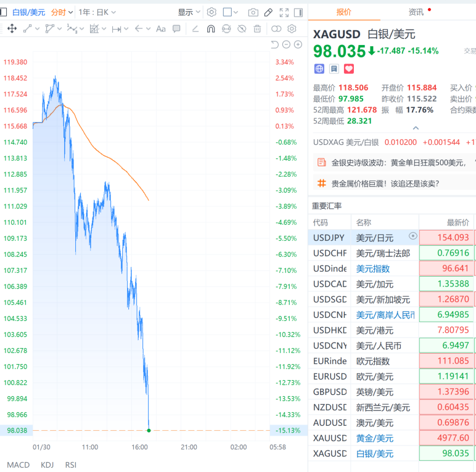Click the undo arrow icon on chart
476x472 pixels.
(275, 44)
